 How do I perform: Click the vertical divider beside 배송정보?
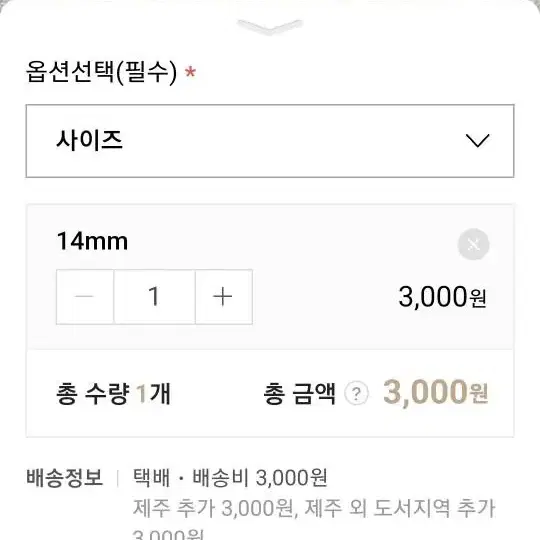point(118,478)
